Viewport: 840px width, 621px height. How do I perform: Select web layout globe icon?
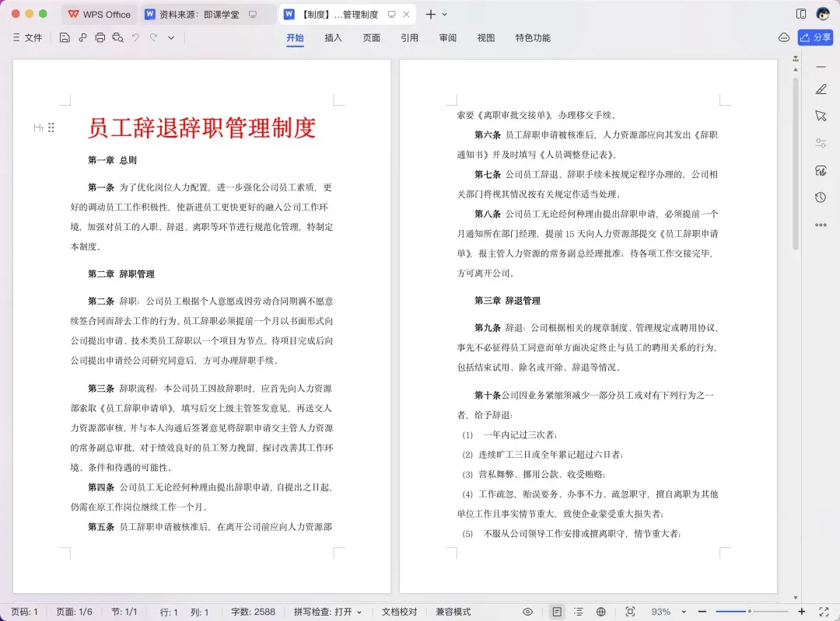pyautogui.click(x=601, y=612)
